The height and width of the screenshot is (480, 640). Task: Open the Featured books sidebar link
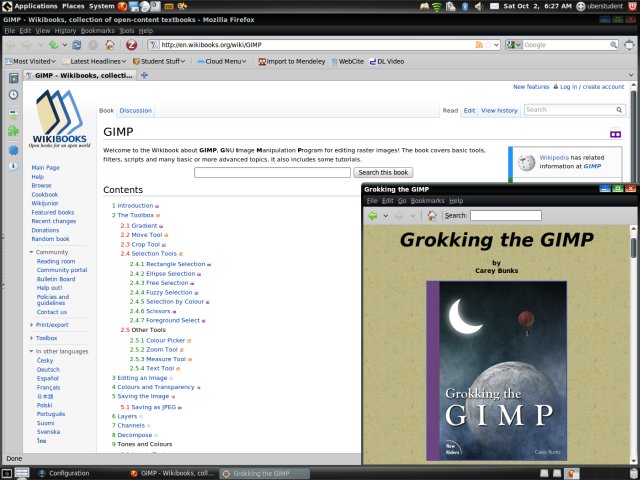tap(53, 212)
